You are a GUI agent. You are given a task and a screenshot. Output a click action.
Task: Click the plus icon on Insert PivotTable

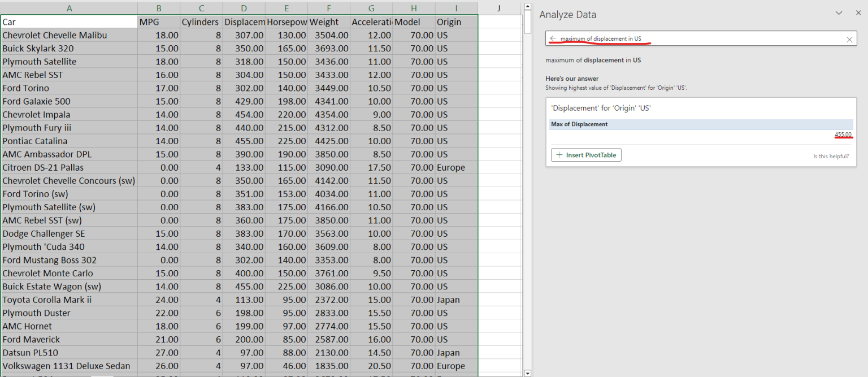click(559, 154)
